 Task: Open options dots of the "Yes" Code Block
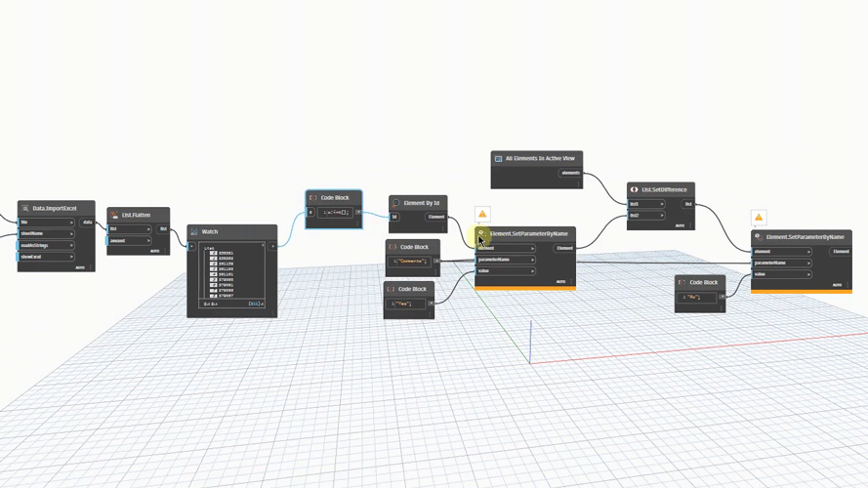pyautogui.click(x=431, y=315)
